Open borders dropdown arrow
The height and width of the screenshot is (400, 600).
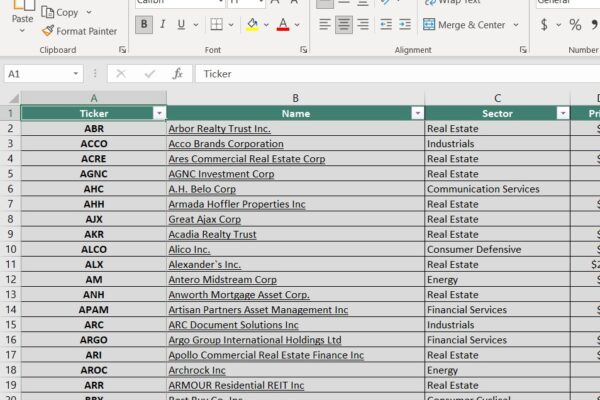click(231, 25)
